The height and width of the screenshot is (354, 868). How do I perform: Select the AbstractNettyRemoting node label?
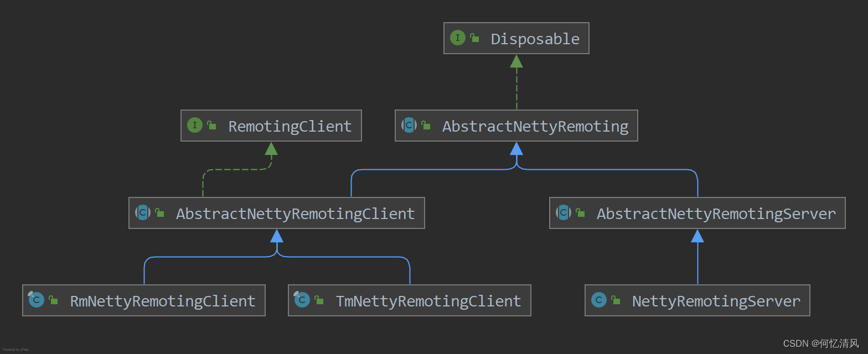tap(535, 126)
